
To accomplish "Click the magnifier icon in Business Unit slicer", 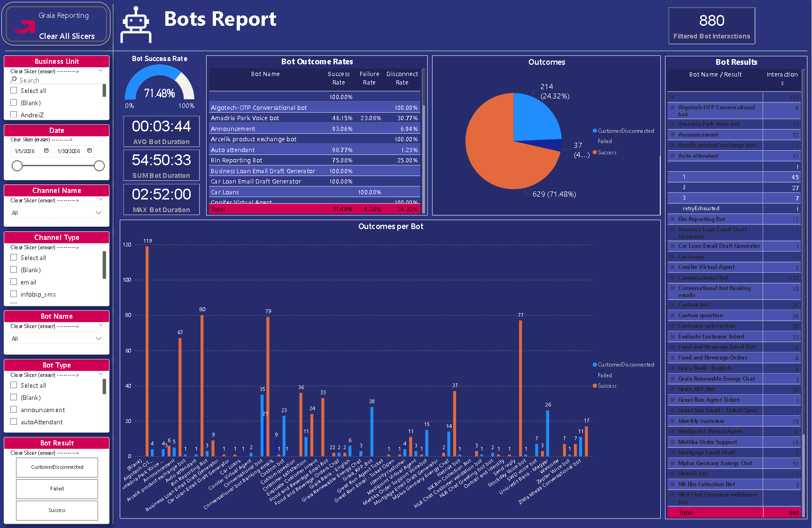I will point(14,80).
